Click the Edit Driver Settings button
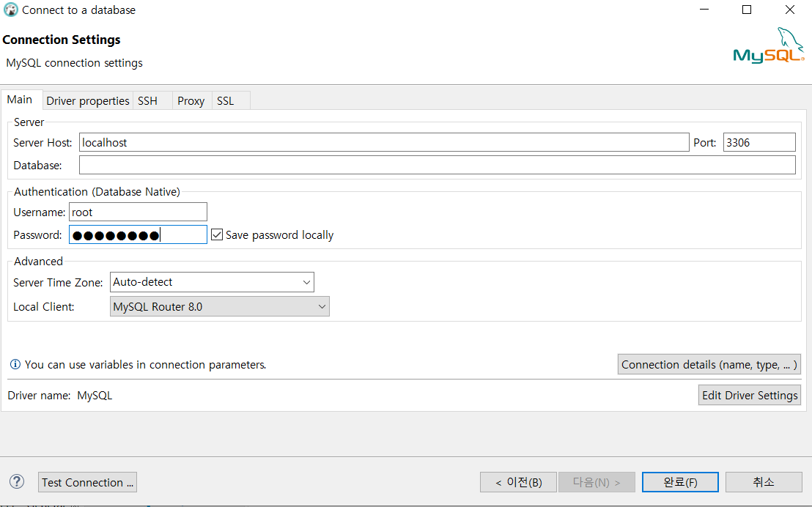 749,395
